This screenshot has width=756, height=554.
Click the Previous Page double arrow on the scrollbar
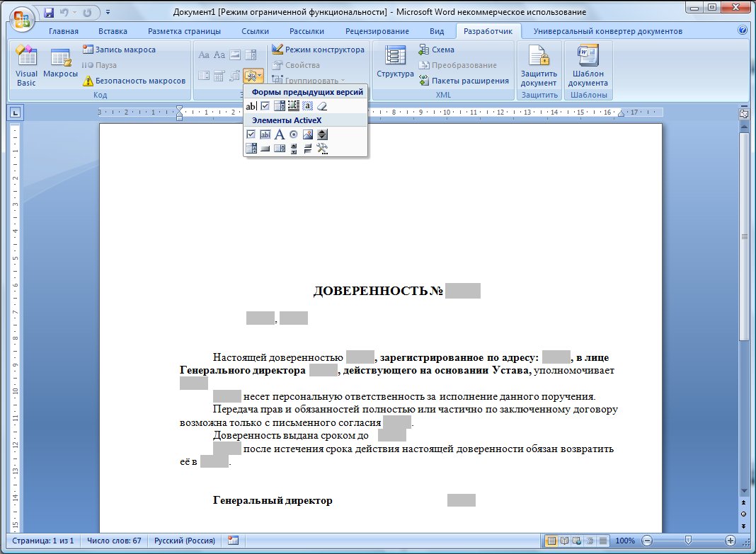tap(743, 503)
